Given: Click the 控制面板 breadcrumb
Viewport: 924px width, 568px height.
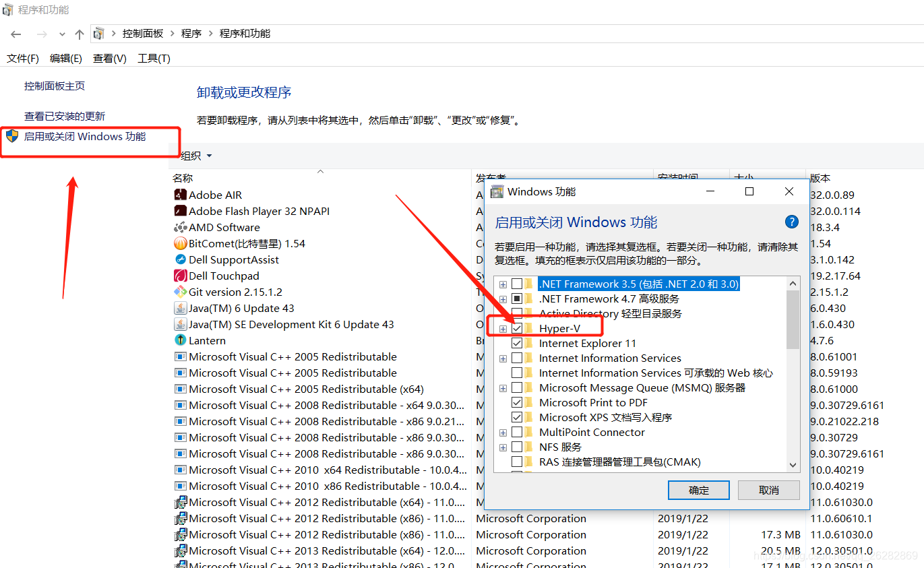Looking at the screenshot, I should click(143, 33).
